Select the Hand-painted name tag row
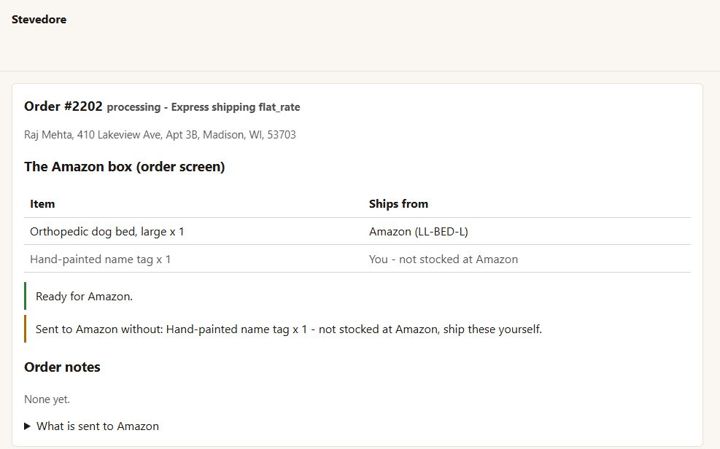Image resolution: width=720 pixels, height=449 pixels. point(358,259)
